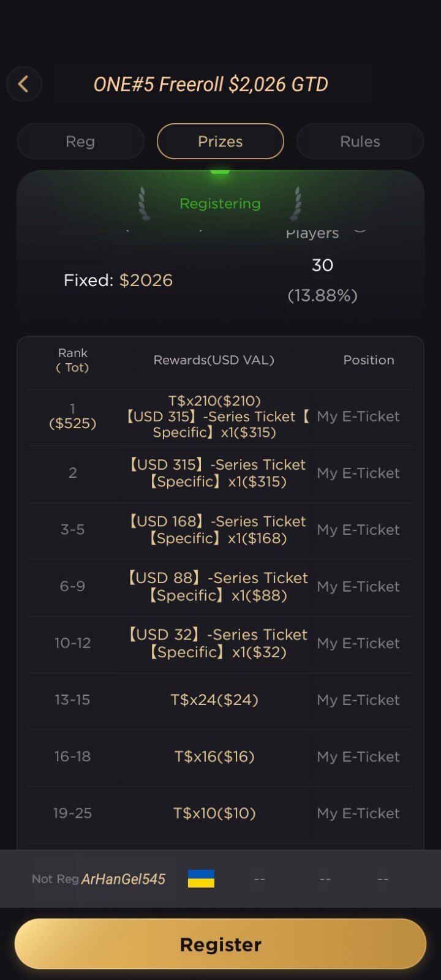Open My E-Ticket for rank 16~18
The image size is (441, 980).
pyautogui.click(x=358, y=757)
